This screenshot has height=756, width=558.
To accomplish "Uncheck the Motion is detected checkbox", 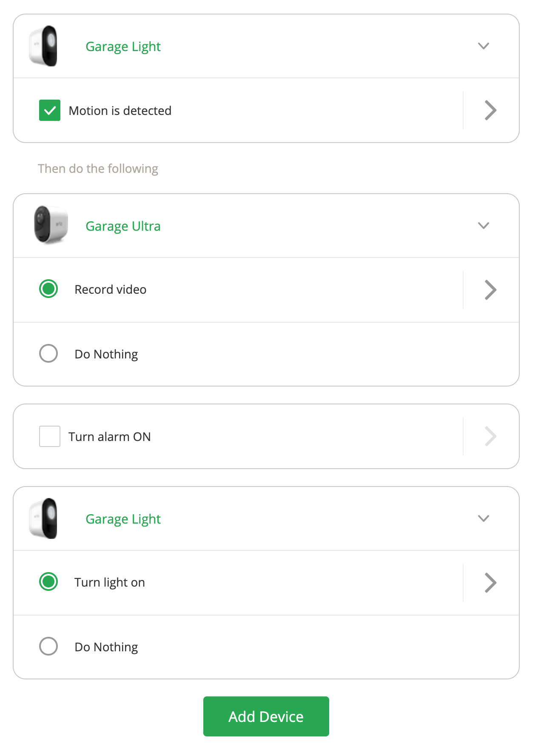I will click(x=50, y=110).
